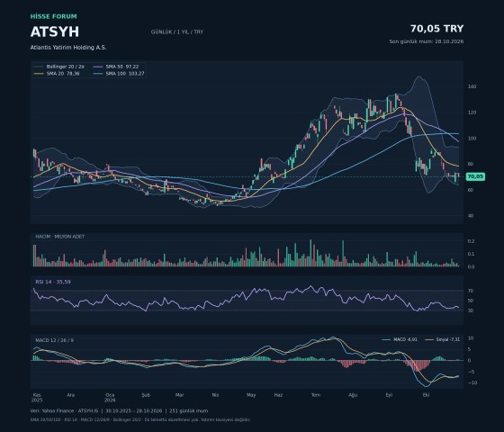The height and width of the screenshot is (432, 504).
Task: Click the 120 price axis label
Action: [472, 112]
